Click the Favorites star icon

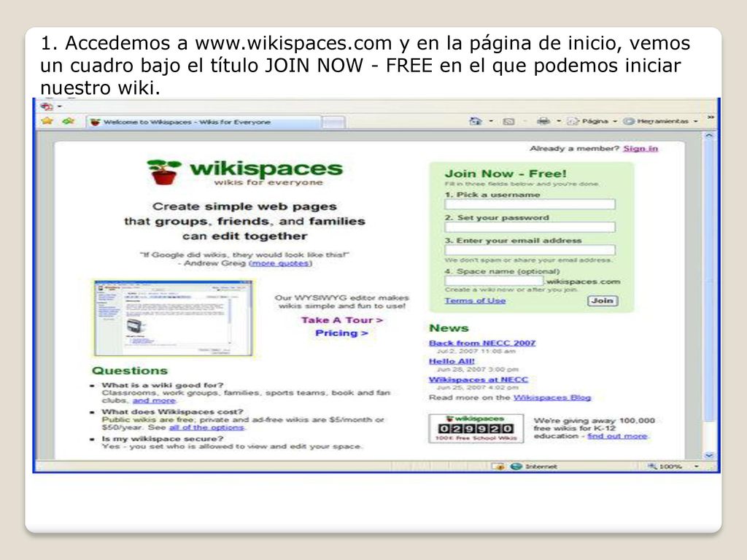[x=47, y=121]
